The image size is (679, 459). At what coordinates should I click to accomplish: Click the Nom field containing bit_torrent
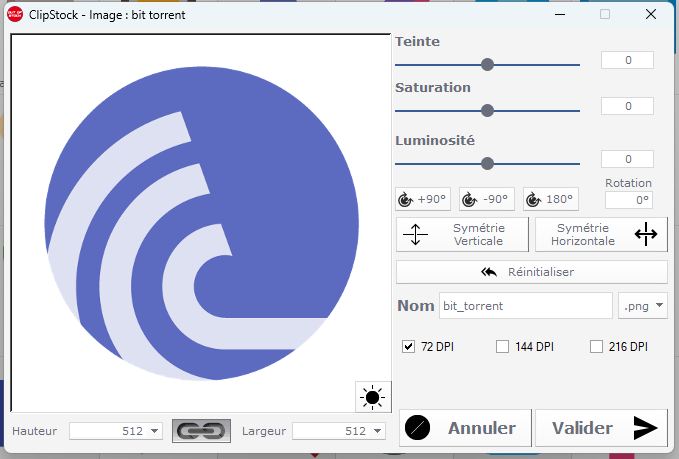click(526, 306)
